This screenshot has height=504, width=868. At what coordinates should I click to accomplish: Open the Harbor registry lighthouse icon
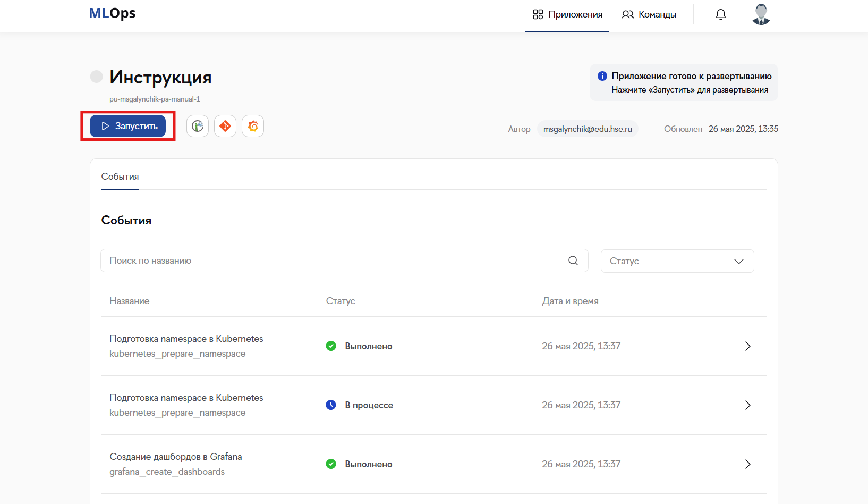click(198, 127)
